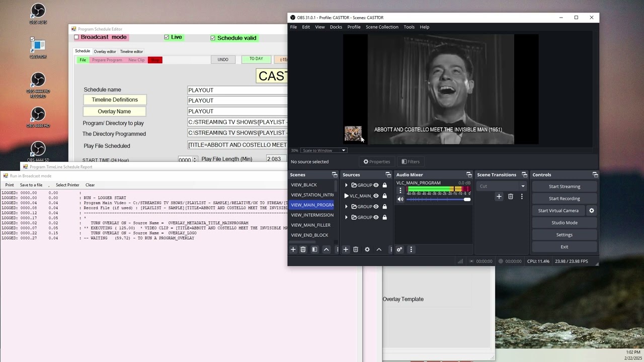Switch to Overlay editor tab
The width and height of the screenshot is (644, 362).
[105, 51]
